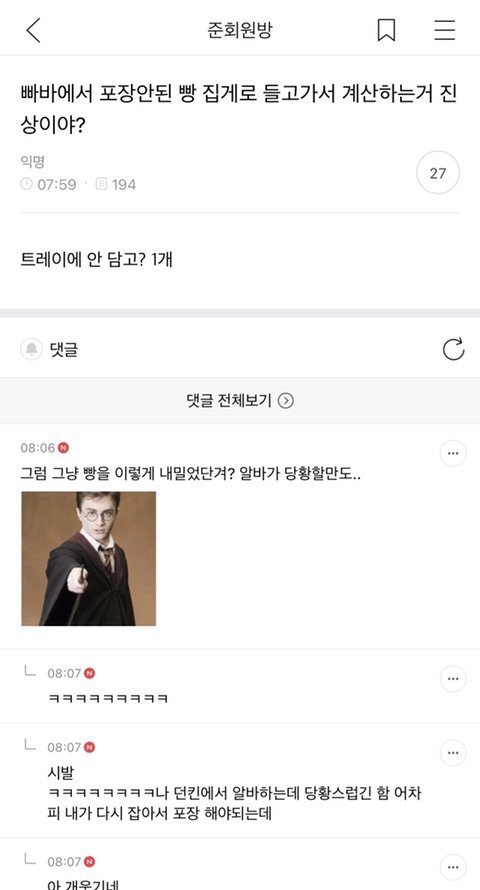Bookmark this post with the bookmark icon
This screenshot has height=890, width=480.
tap(386, 30)
